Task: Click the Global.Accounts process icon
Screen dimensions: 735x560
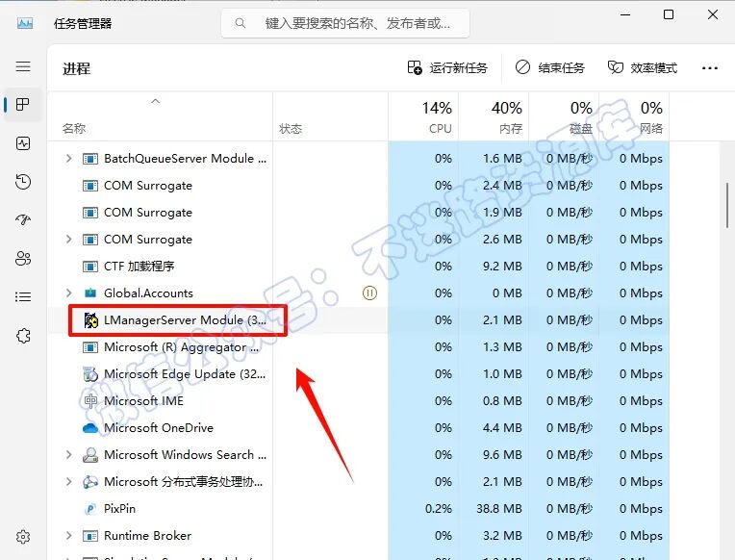Action: pyautogui.click(x=90, y=293)
